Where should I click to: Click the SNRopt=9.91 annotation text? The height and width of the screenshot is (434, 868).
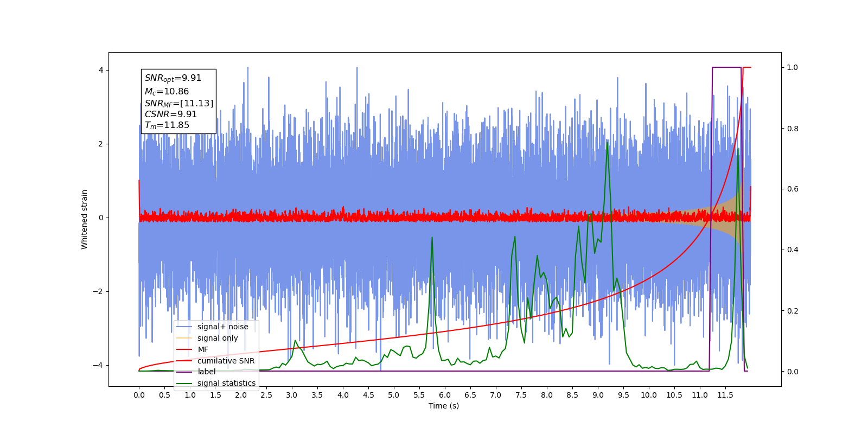173,78
